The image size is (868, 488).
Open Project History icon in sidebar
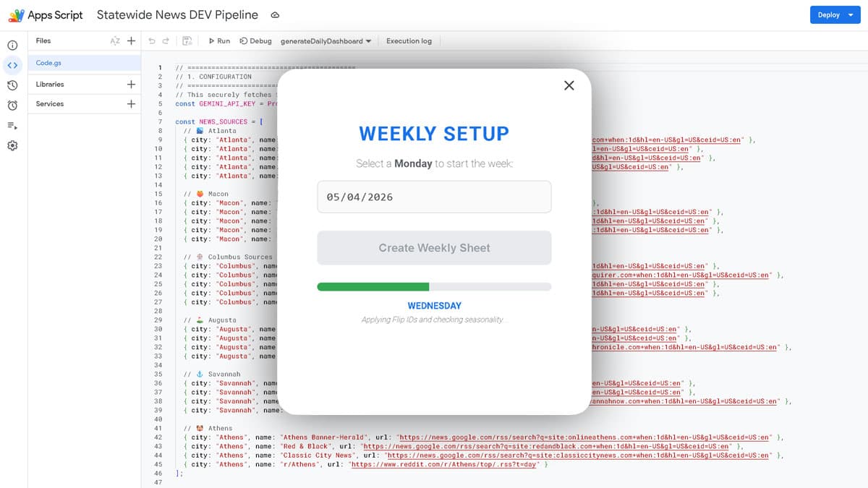[12, 85]
